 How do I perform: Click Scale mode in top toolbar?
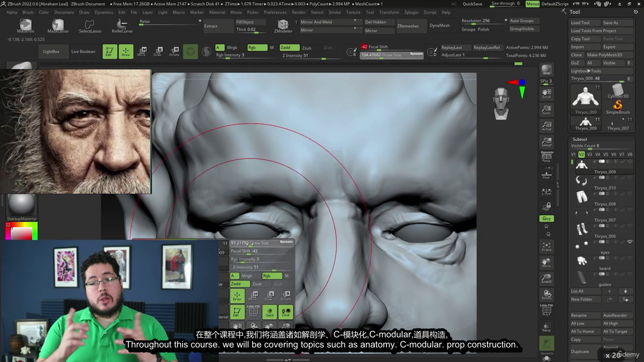click(158, 51)
